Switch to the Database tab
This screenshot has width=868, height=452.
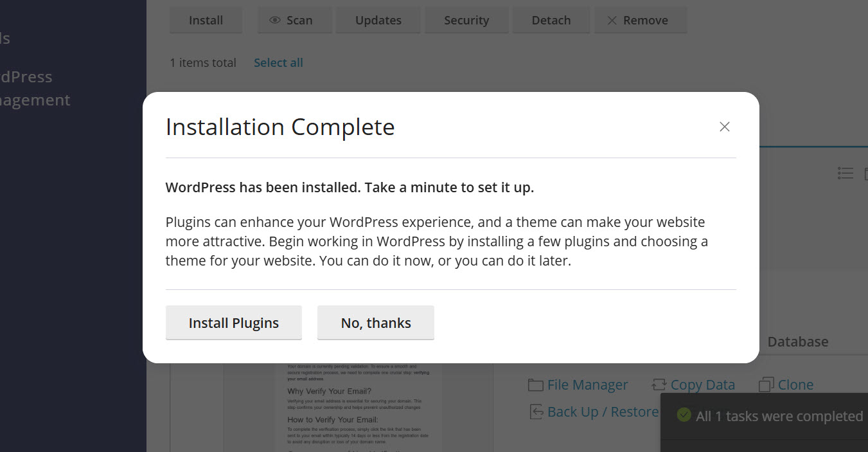coord(798,341)
